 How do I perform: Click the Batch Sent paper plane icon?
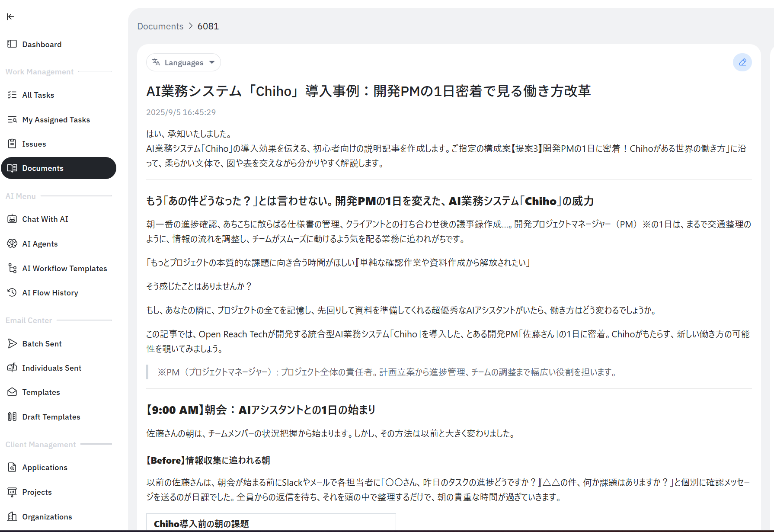[12, 343]
